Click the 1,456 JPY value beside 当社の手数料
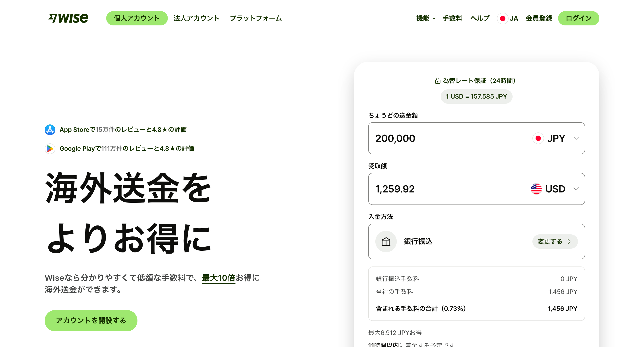Viewport: 644px width, 347px height. click(563, 292)
